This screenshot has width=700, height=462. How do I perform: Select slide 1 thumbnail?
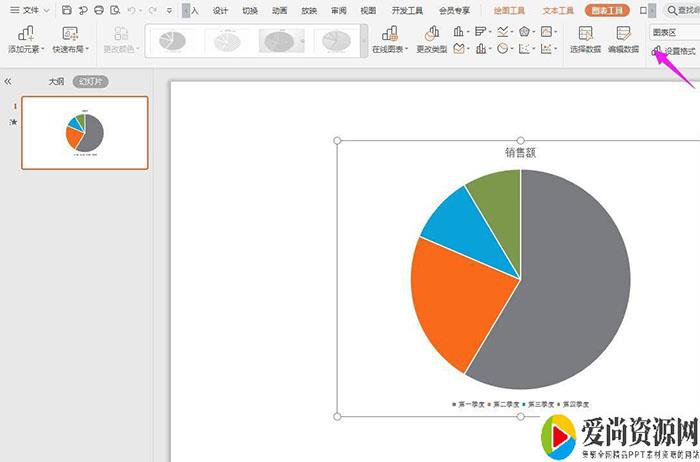84,132
